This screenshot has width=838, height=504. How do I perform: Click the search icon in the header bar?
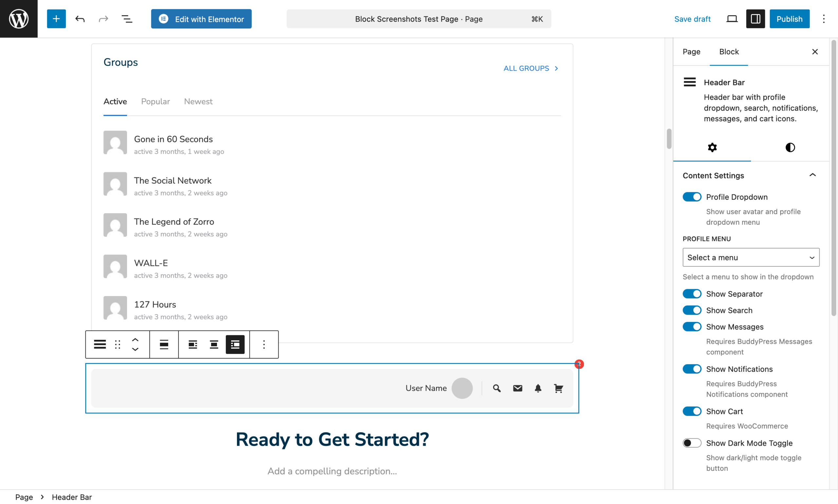point(497,388)
